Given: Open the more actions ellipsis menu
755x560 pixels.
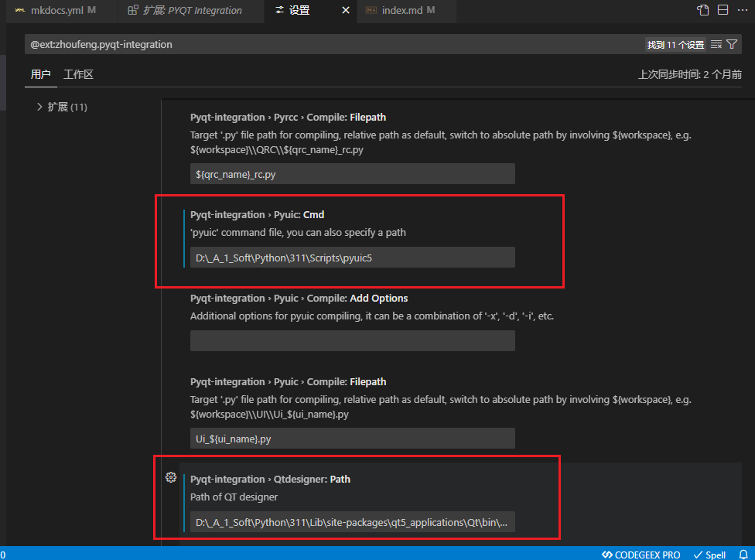Looking at the screenshot, I should [743, 10].
